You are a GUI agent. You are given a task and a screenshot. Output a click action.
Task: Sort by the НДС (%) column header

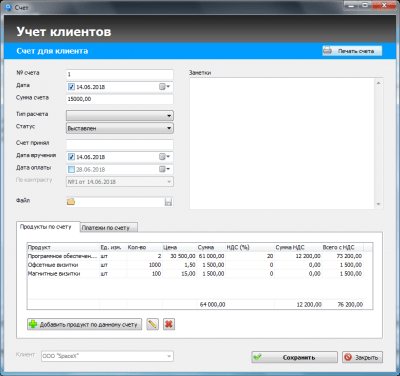pyautogui.click(x=250, y=247)
